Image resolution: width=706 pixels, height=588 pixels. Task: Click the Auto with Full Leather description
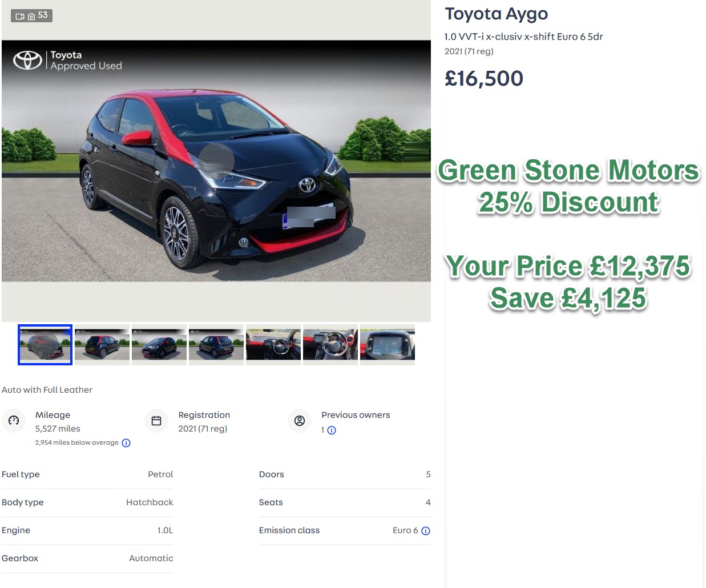pos(47,390)
